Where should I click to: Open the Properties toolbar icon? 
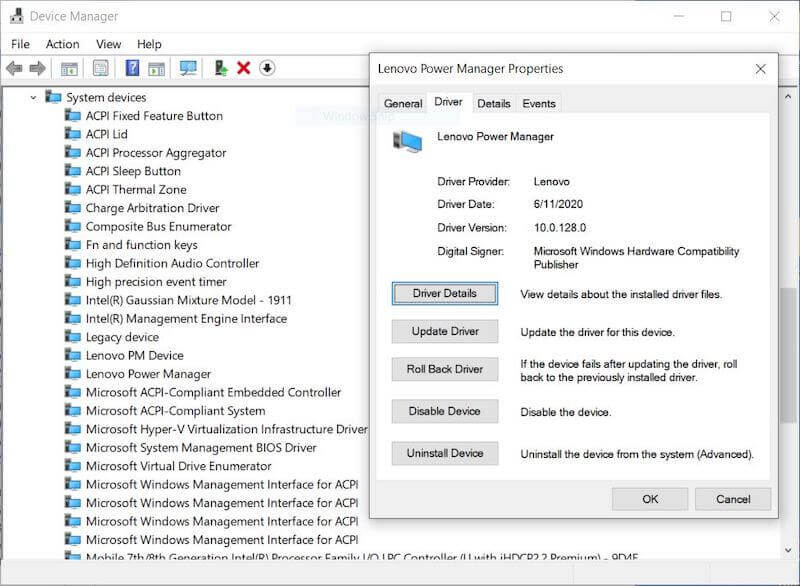101,68
